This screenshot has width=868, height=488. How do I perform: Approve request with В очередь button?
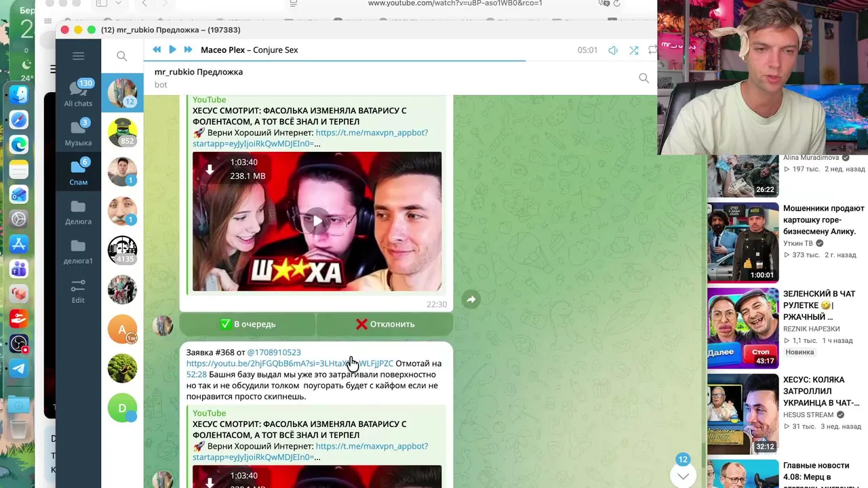coord(248,324)
